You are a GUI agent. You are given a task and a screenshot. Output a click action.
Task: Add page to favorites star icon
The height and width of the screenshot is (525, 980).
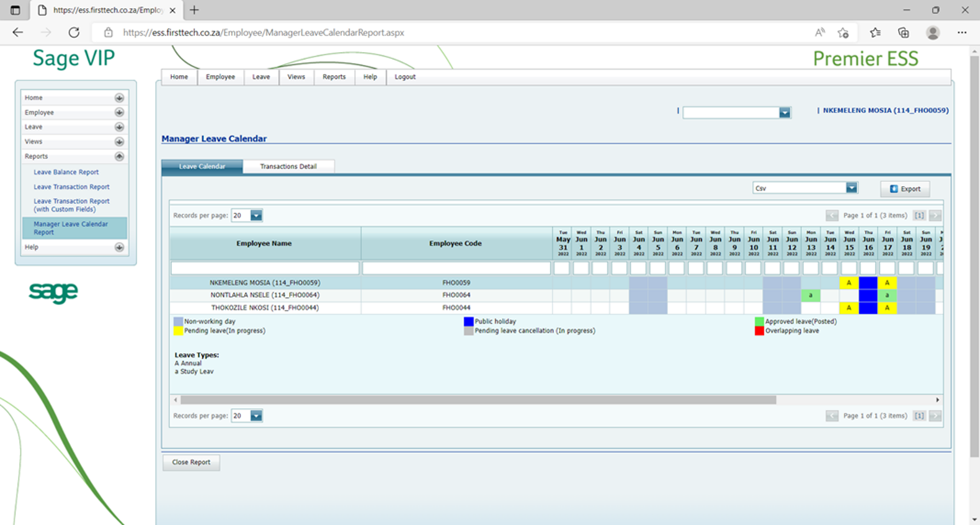pos(843,33)
